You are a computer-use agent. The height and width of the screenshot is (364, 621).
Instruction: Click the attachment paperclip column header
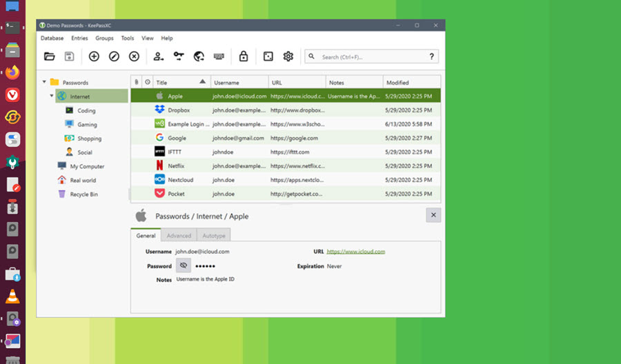(x=136, y=82)
